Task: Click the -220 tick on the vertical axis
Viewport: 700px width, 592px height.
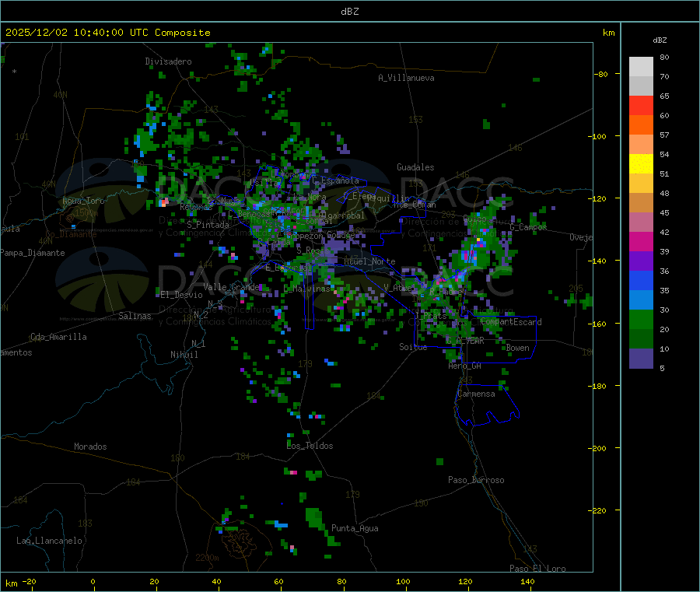Action: (x=599, y=511)
